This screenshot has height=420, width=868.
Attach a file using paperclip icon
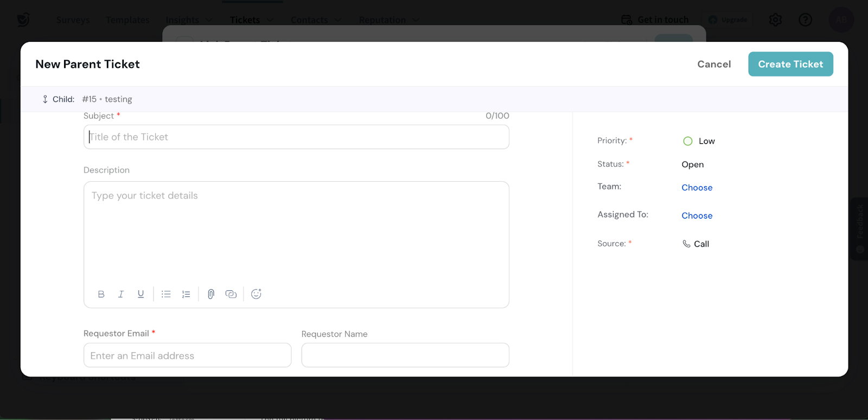211,294
